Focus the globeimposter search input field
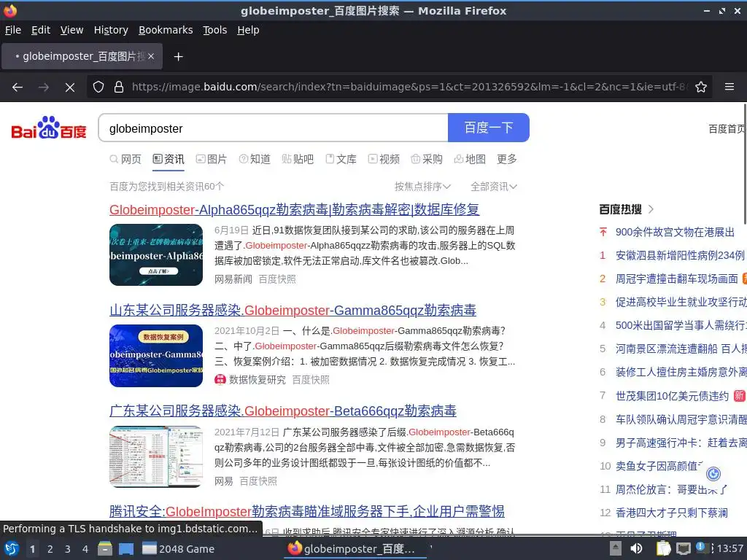Viewport: 747px width, 560px height. click(x=274, y=128)
